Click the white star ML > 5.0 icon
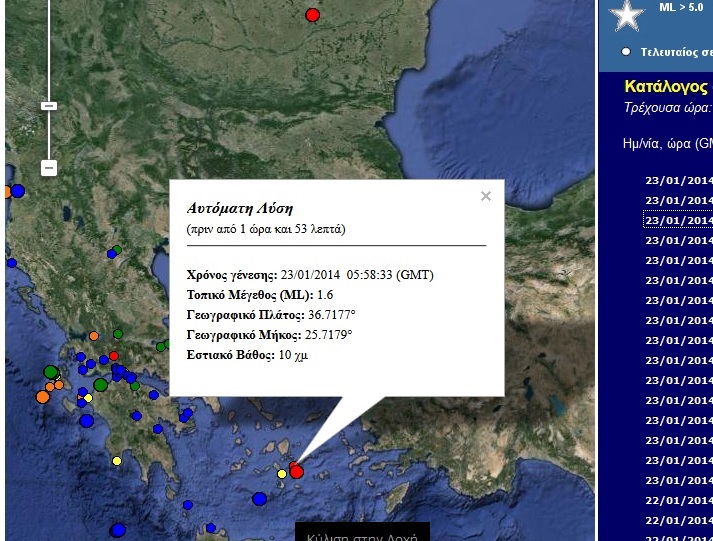 pos(626,15)
